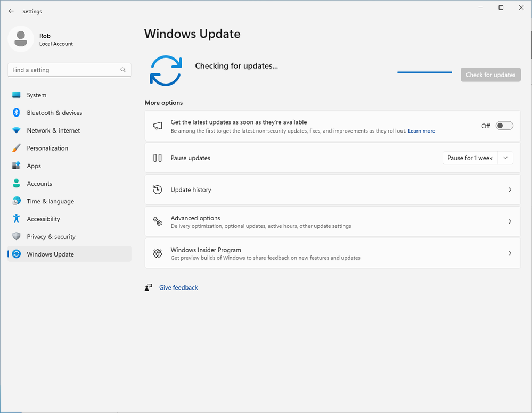Click the Network wifi icon
The width and height of the screenshot is (532, 413).
(x=17, y=130)
